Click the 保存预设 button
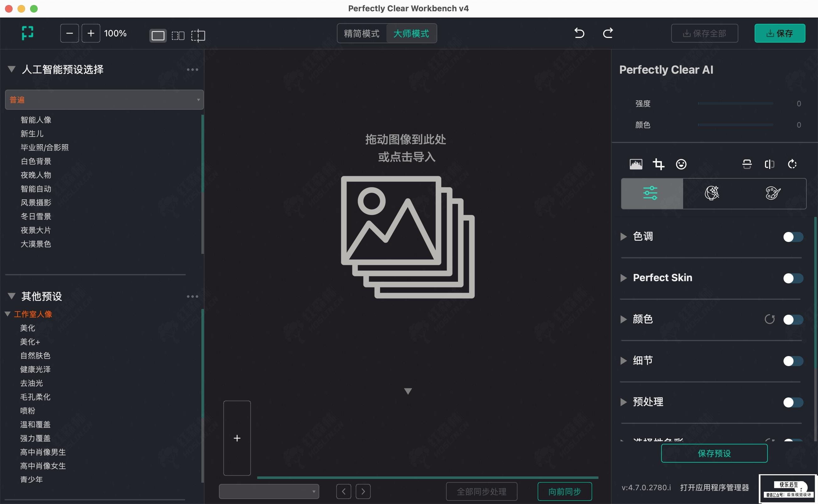This screenshot has width=818, height=504. 714,453
